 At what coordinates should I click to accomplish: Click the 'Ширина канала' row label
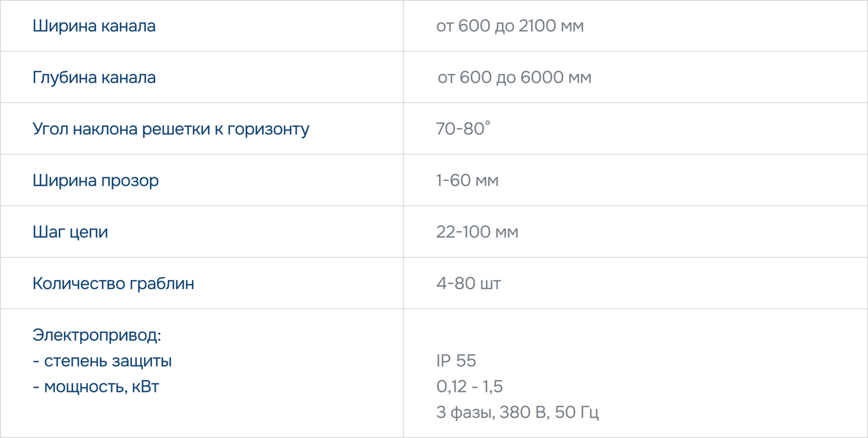click(94, 26)
